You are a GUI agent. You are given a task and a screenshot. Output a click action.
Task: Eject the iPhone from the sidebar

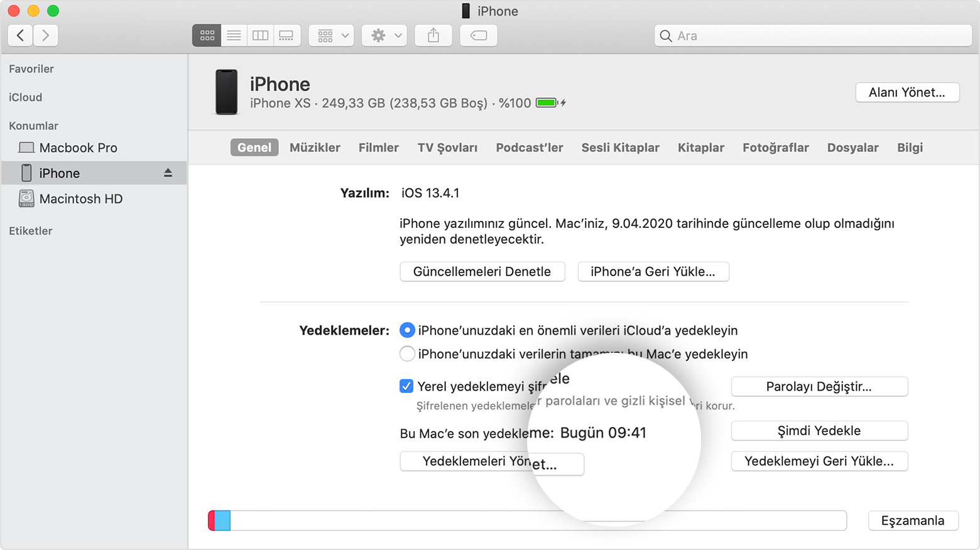click(x=168, y=173)
